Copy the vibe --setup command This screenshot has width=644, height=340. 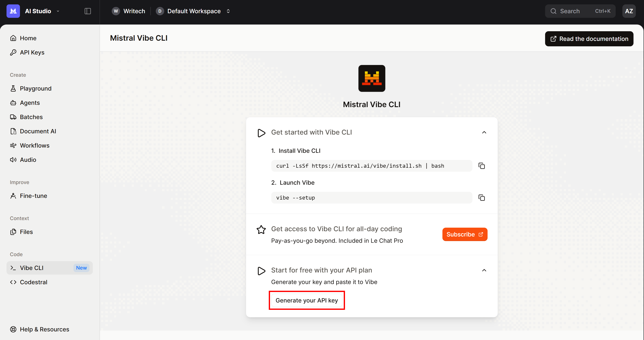click(482, 197)
